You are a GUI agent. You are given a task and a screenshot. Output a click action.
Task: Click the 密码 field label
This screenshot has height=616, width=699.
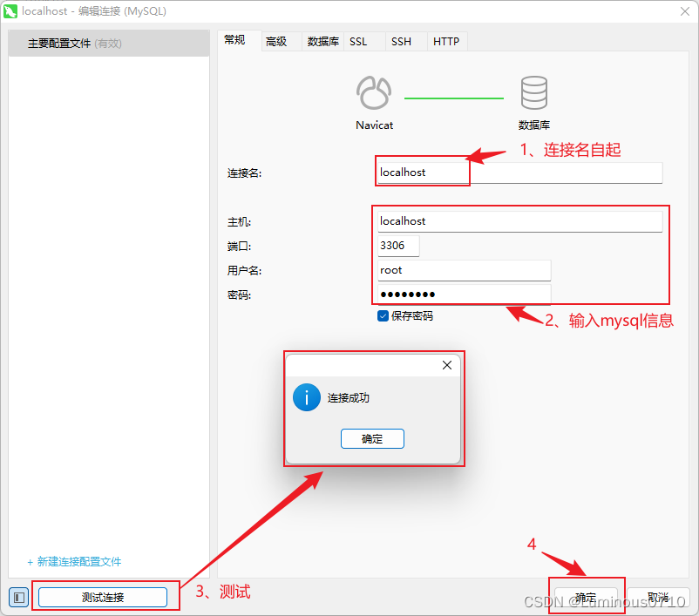pos(239,294)
